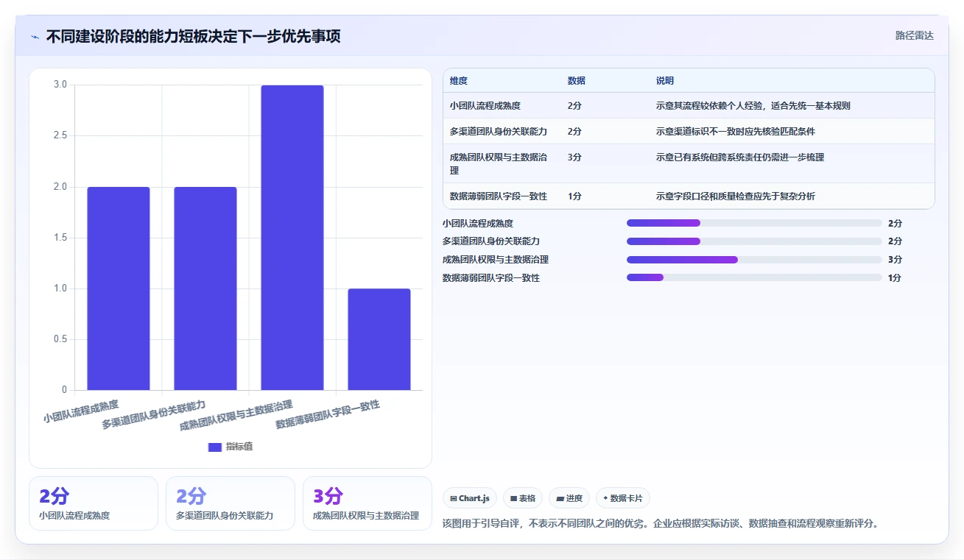Screen dimensions: 964x560
Task: Click the 小团队流程成熟度 progress bar
Action: (754, 223)
